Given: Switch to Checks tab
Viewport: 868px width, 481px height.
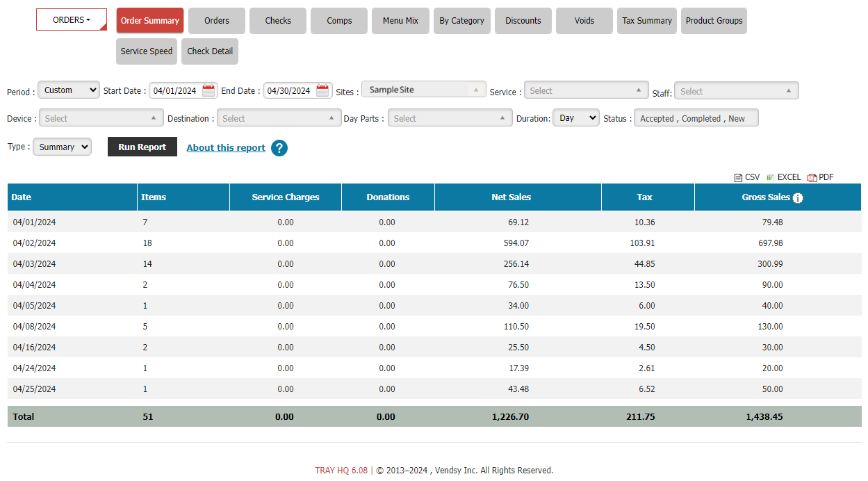Looking at the screenshot, I should pyautogui.click(x=278, y=20).
